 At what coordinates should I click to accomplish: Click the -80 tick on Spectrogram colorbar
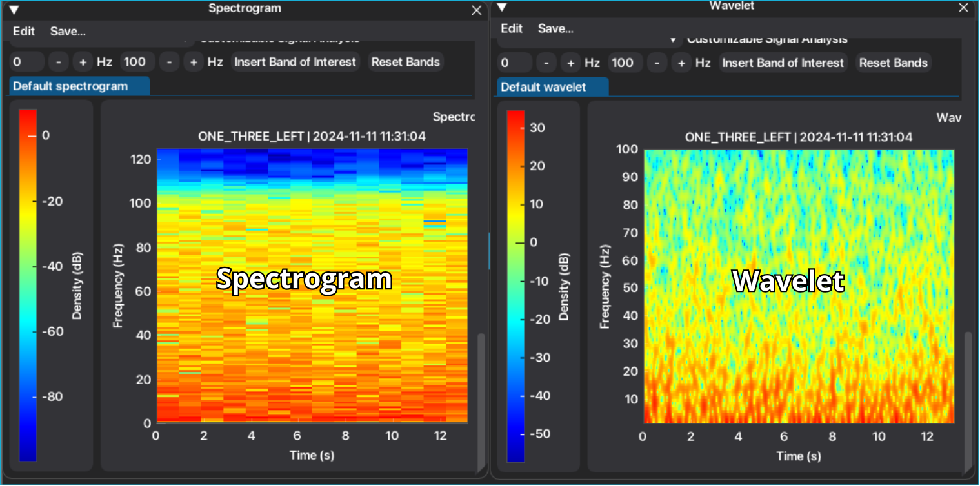(52, 396)
